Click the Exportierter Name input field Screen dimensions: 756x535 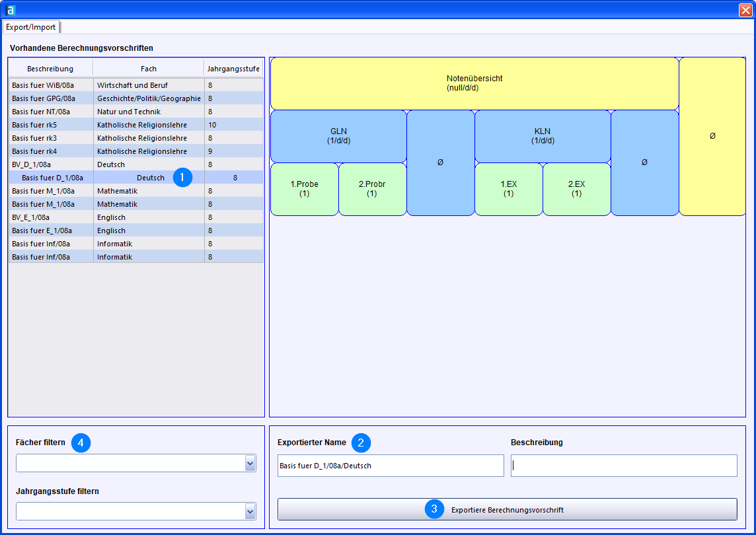click(x=391, y=466)
